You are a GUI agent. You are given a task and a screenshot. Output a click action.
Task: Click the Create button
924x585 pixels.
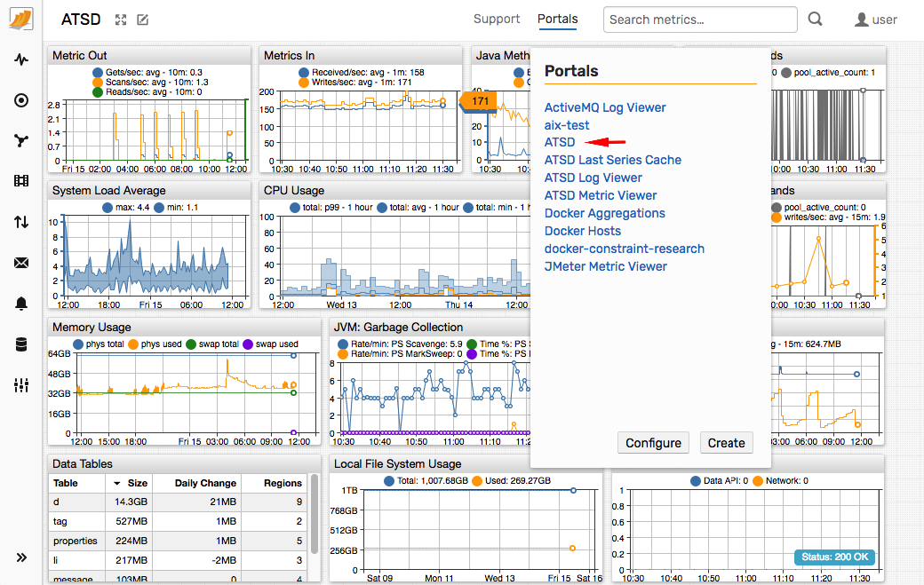726,443
